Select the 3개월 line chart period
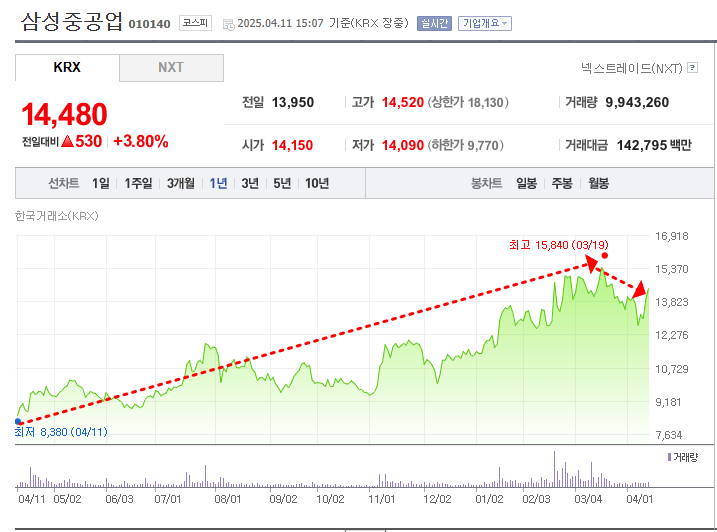Viewport: 717px width, 532px height. 181,183
